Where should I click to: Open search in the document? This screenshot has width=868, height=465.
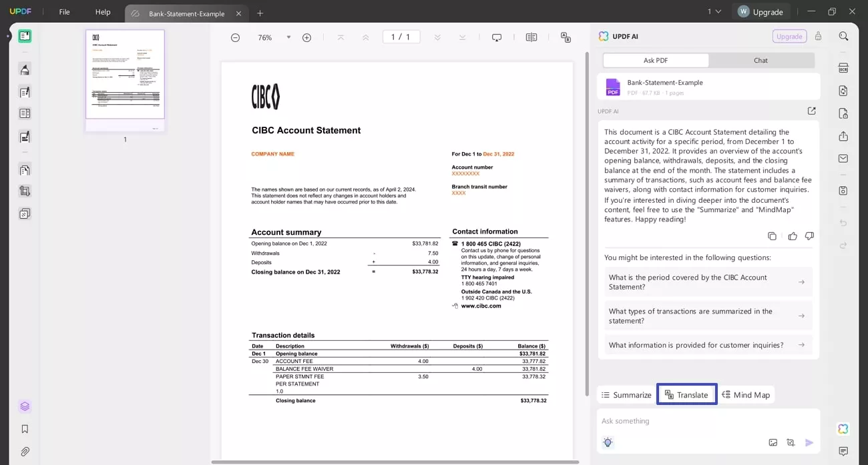tap(843, 36)
